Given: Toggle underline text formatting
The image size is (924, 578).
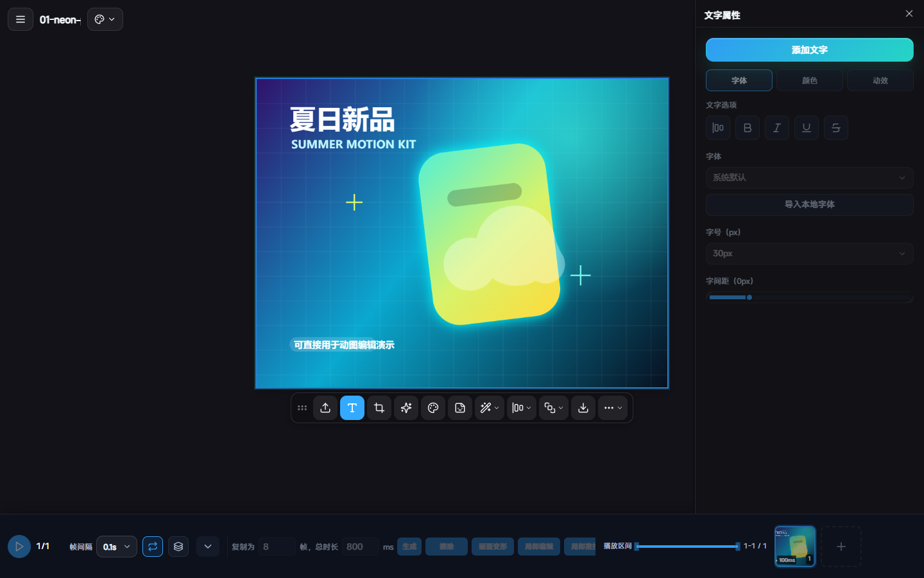Looking at the screenshot, I should point(807,128).
